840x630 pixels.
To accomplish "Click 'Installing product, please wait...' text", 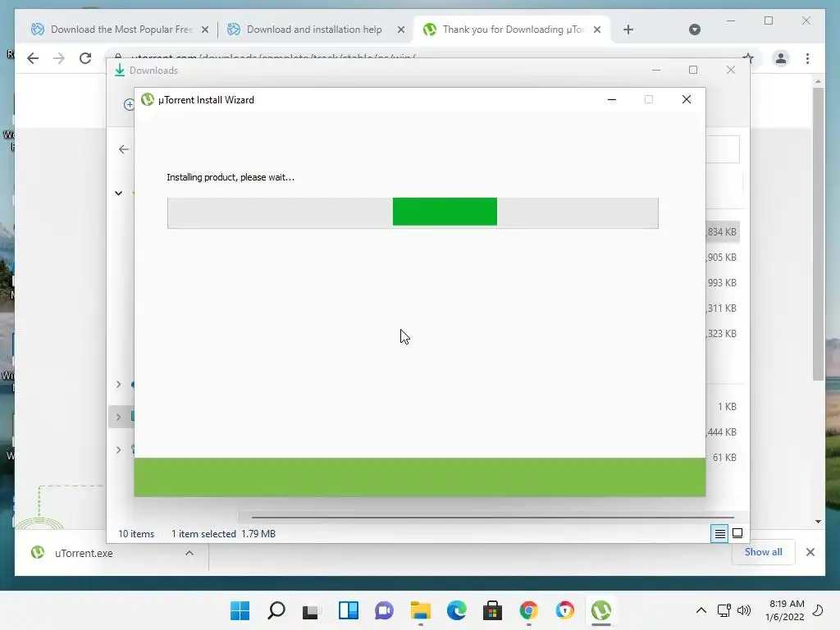I will pyautogui.click(x=231, y=177).
